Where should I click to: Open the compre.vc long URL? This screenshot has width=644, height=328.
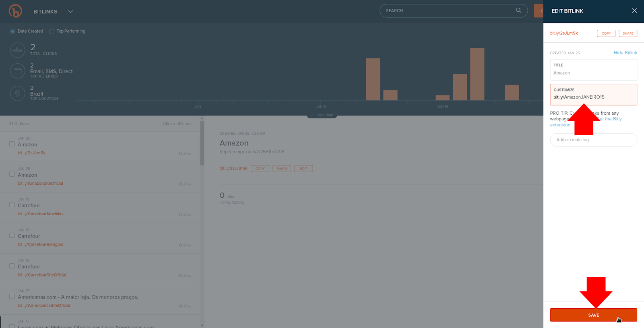(x=252, y=152)
